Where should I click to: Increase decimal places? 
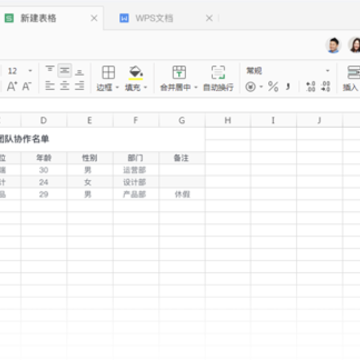click(311, 87)
